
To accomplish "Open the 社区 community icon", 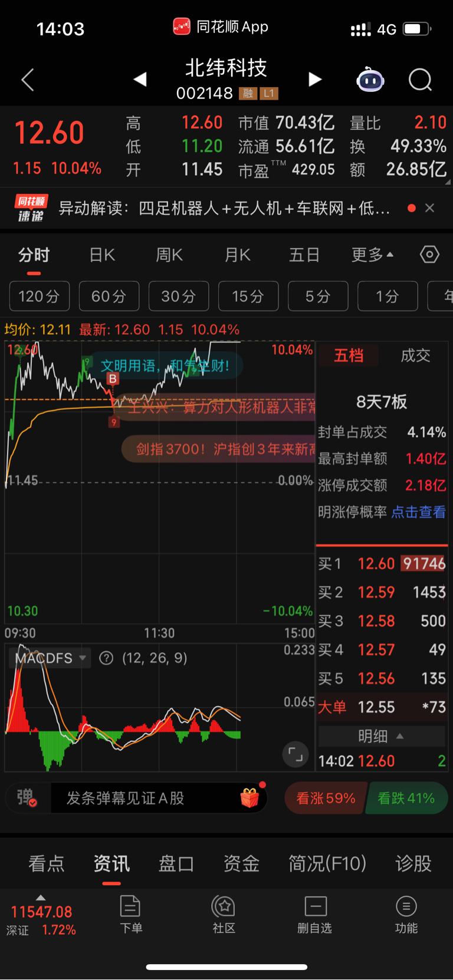I will pos(224,914).
